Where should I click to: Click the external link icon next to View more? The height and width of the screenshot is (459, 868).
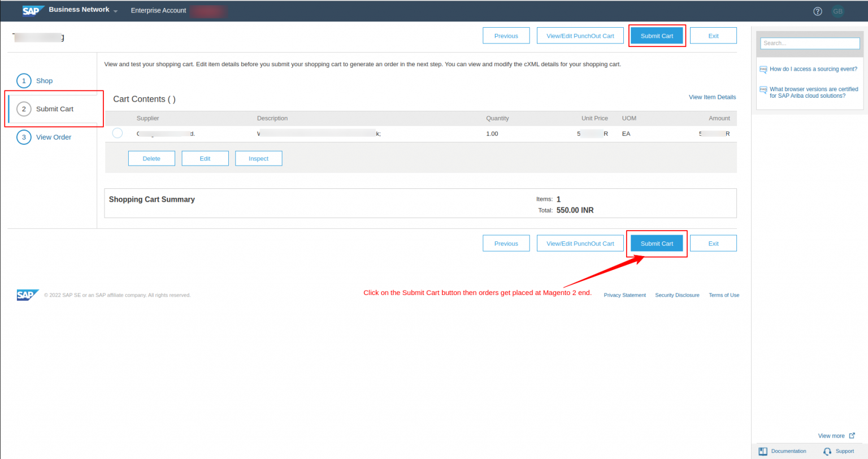coord(852,436)
